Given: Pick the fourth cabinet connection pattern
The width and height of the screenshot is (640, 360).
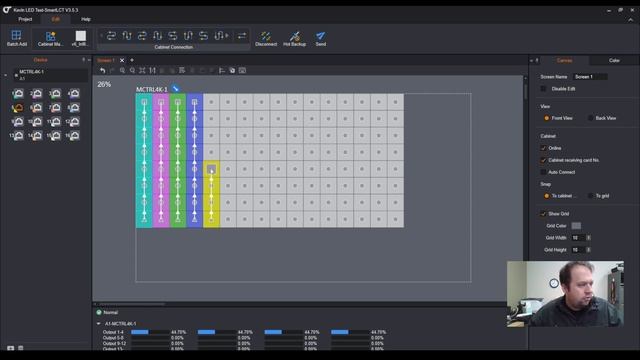Looking at the screenshot, I should 158,36.
